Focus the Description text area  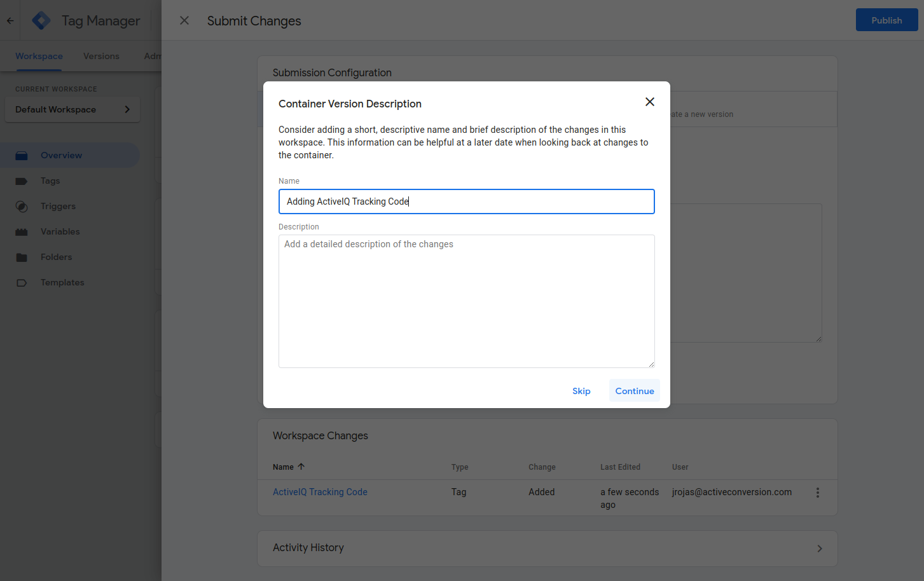[467, 301]
